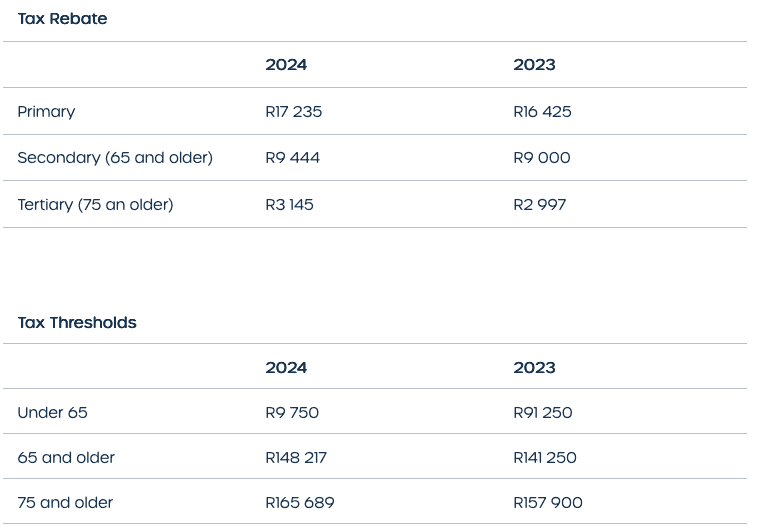Click the Tertiary (75 an older) label
Image resolution: width=757 pixels, height=532 pixels.
click(x=95, y=205)
